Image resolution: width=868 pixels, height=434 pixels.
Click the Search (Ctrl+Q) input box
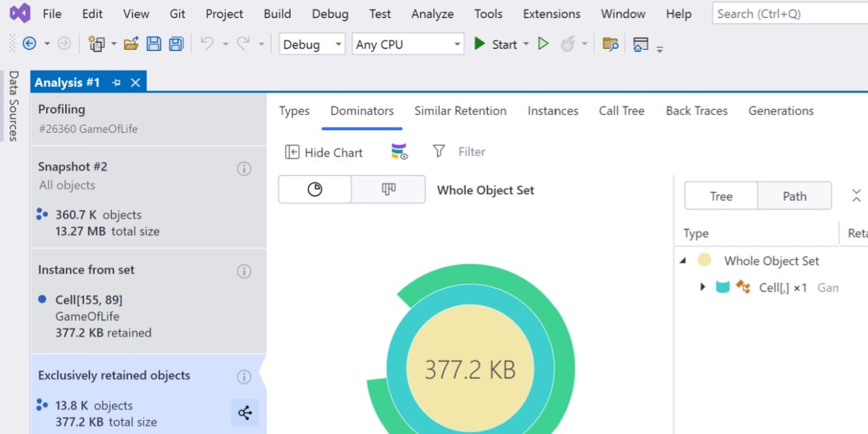788,14
